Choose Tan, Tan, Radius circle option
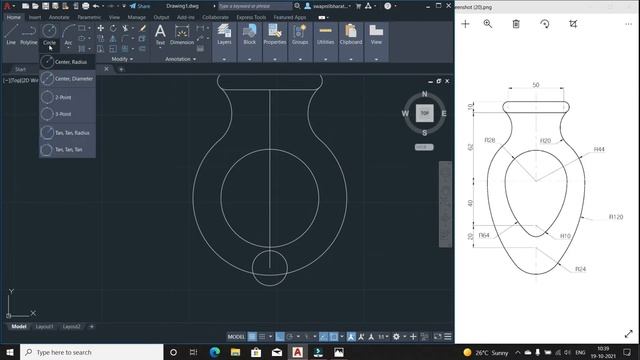Screen dimensions: 640x360 click(67, 133)
